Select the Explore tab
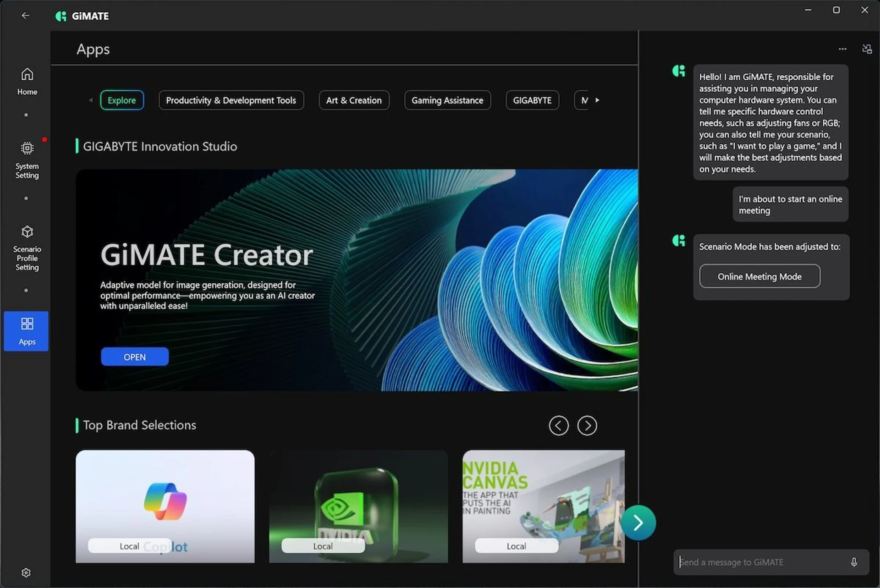 tap(122, 100)
